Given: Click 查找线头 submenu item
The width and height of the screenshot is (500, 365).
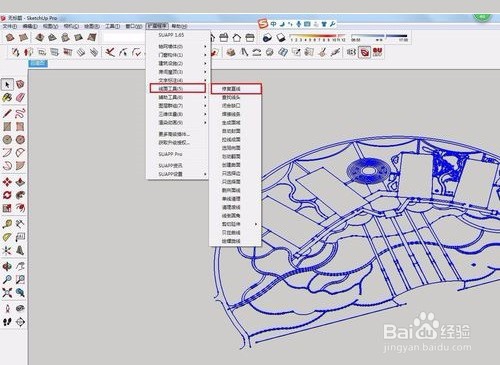Looking at the screenshot, I should click(x=231, y=97).
